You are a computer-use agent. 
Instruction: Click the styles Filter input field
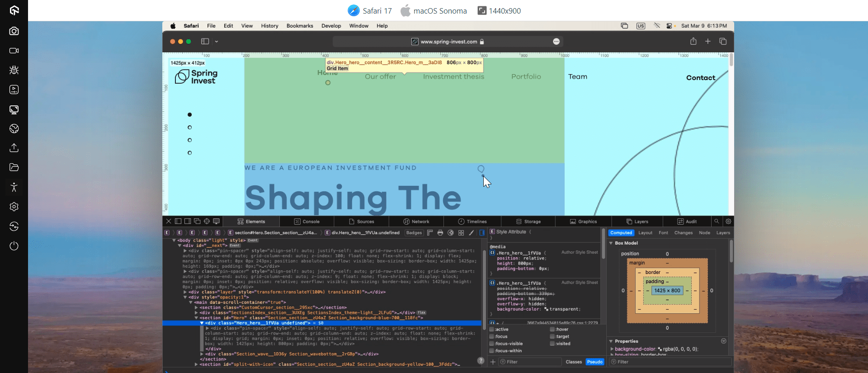coord(530,362)
